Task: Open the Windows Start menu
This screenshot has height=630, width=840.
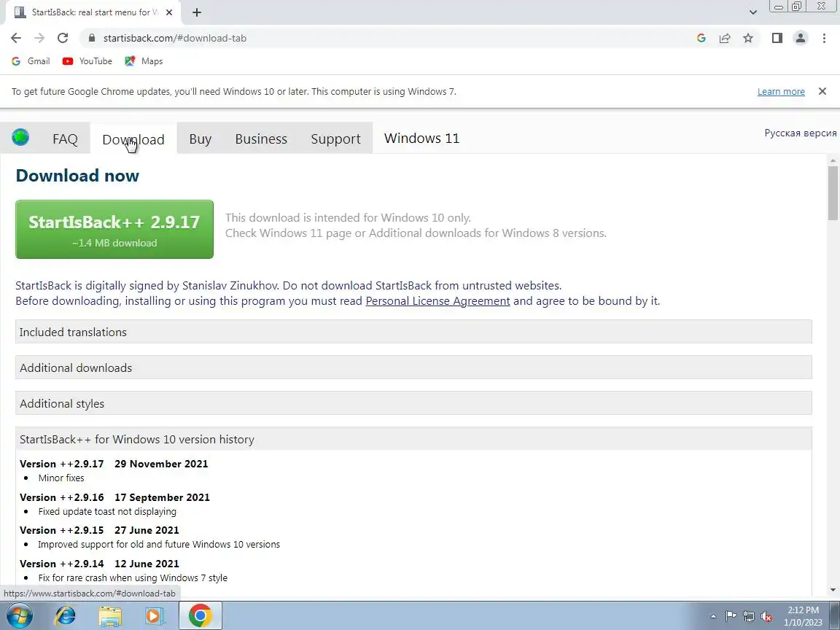Action: click(19, 616)
